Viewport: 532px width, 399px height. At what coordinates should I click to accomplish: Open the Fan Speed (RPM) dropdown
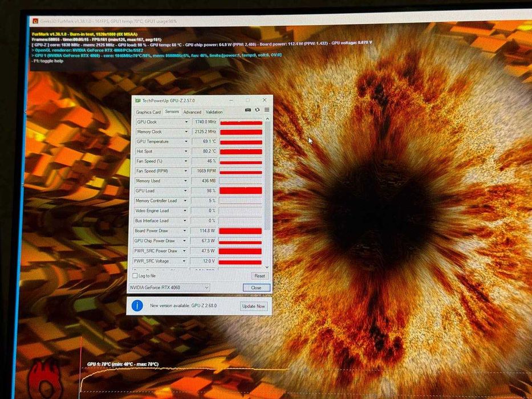[x=185, y=171]
